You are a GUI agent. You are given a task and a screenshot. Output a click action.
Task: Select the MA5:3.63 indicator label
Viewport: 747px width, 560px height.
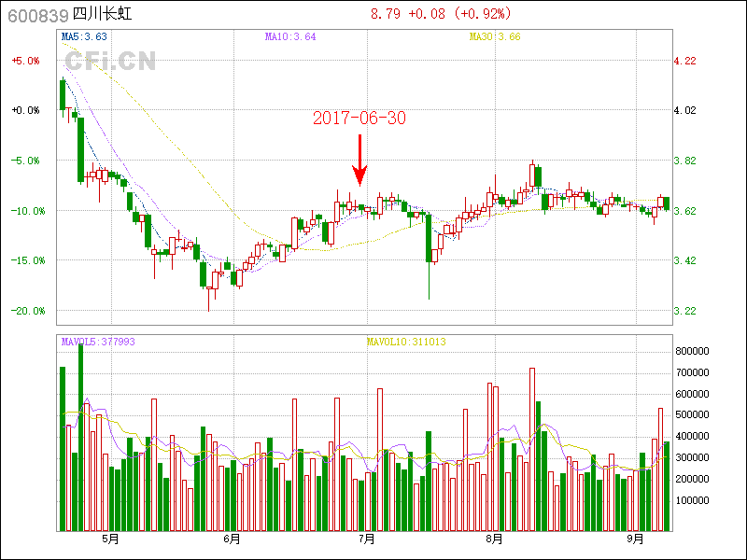[x=84, y=36]
